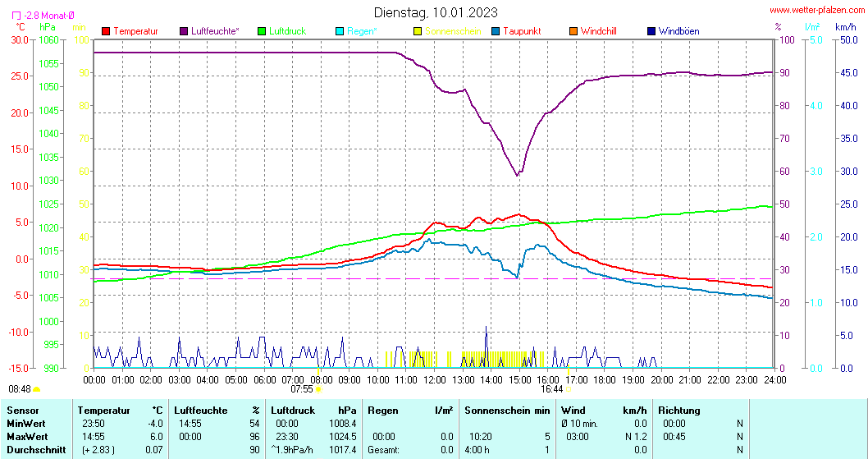868x459 pixels.
Task: Select the Luftfeuchte* legend label
Action: (x=215, y=31)
